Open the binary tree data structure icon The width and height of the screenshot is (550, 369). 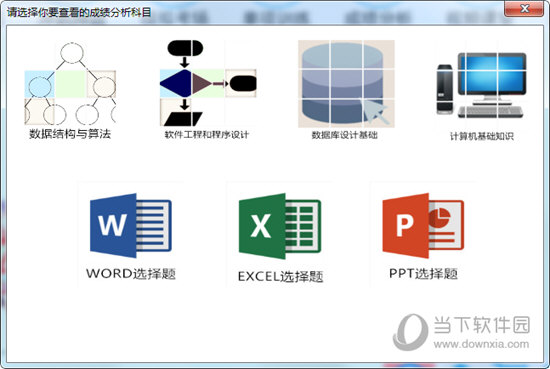coord(70,83)
